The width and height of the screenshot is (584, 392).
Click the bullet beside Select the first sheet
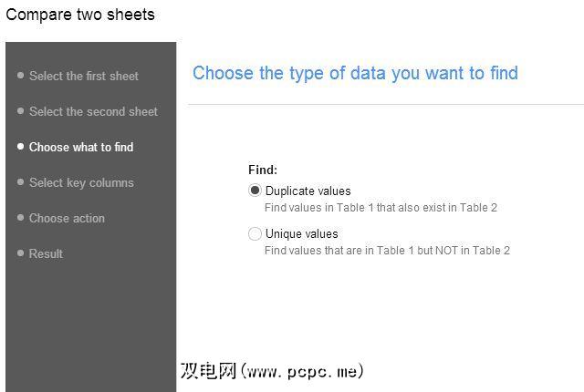point(20,76)
